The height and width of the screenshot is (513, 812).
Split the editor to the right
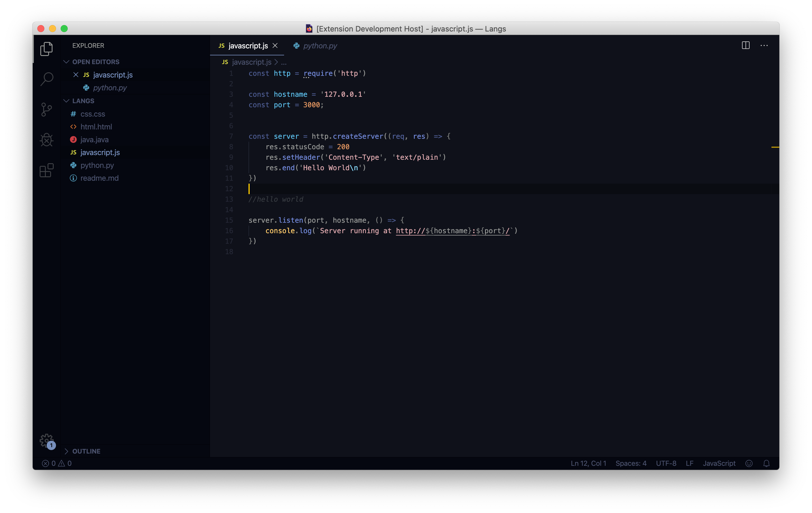[x=745, y=45]
